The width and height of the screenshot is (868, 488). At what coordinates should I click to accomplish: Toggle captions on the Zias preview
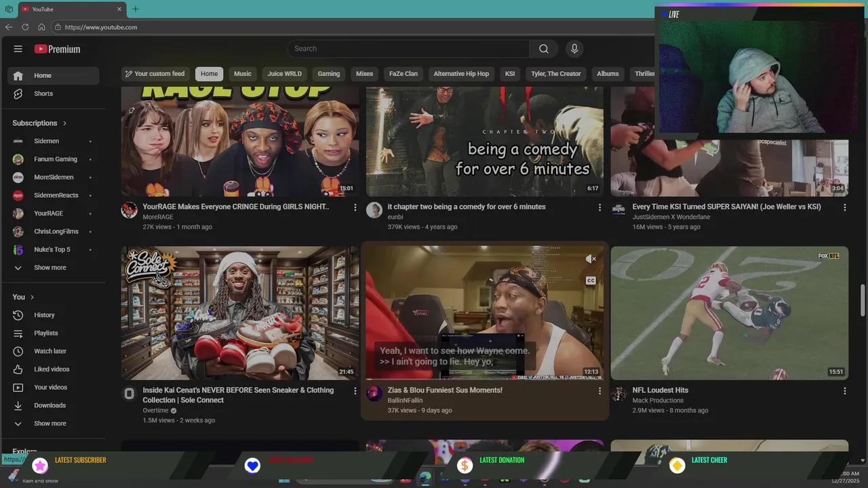591,281
